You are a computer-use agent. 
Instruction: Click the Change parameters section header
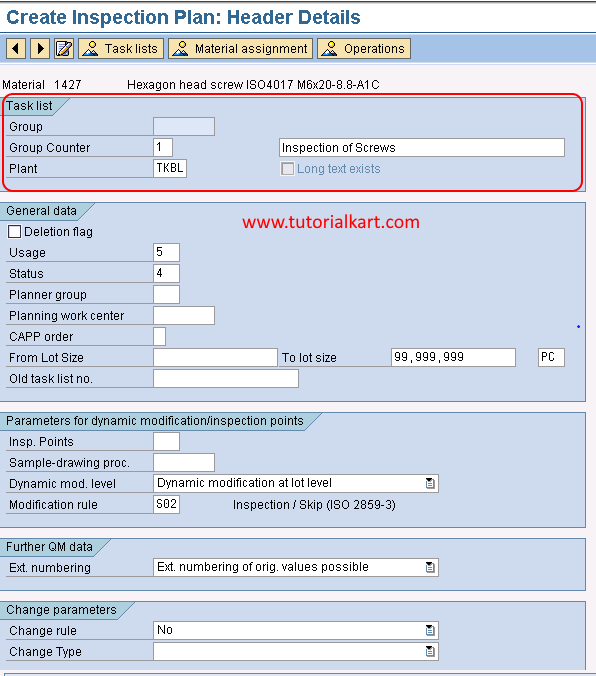coord(61,610)
